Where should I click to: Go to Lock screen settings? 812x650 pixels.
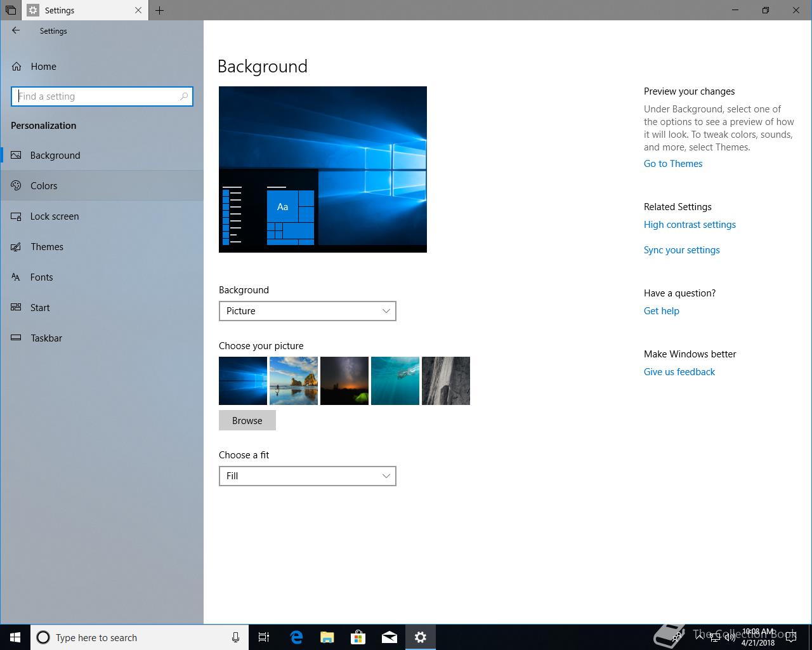[55, 216]
